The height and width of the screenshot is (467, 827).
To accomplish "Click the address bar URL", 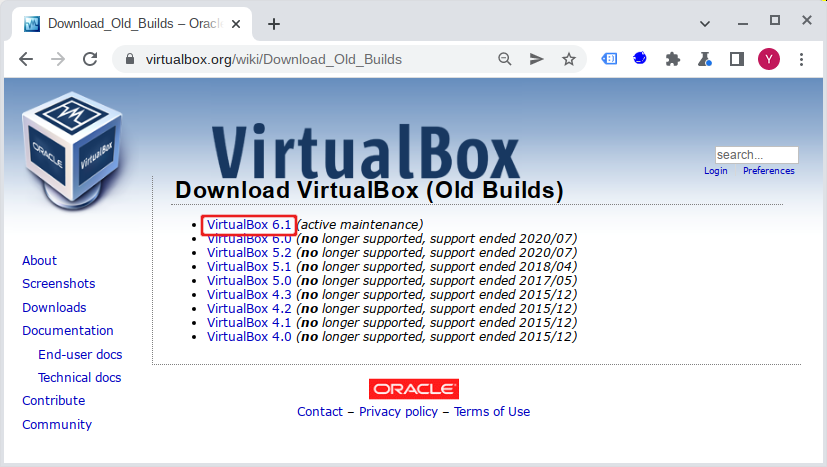I will pos(274,59).
